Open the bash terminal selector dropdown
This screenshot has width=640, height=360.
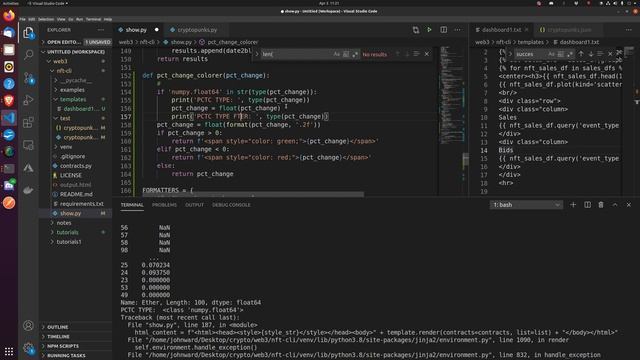[x=526, y=204]
